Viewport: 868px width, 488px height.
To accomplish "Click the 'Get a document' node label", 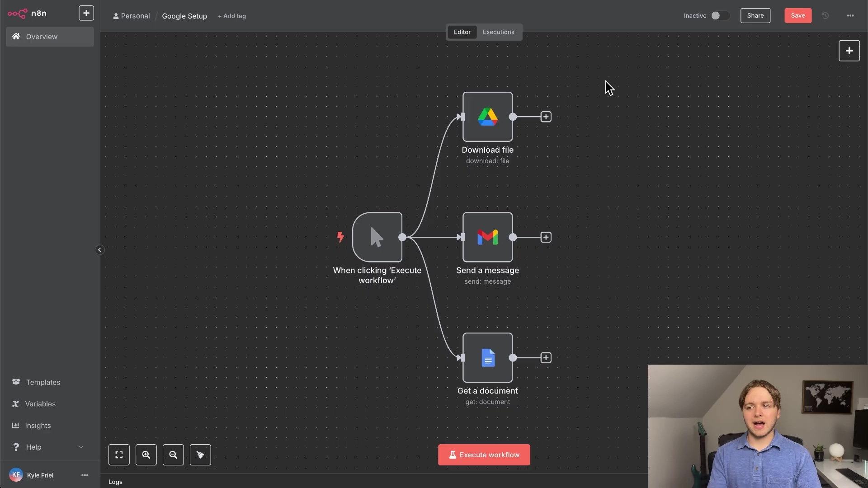I will (487, 391).
